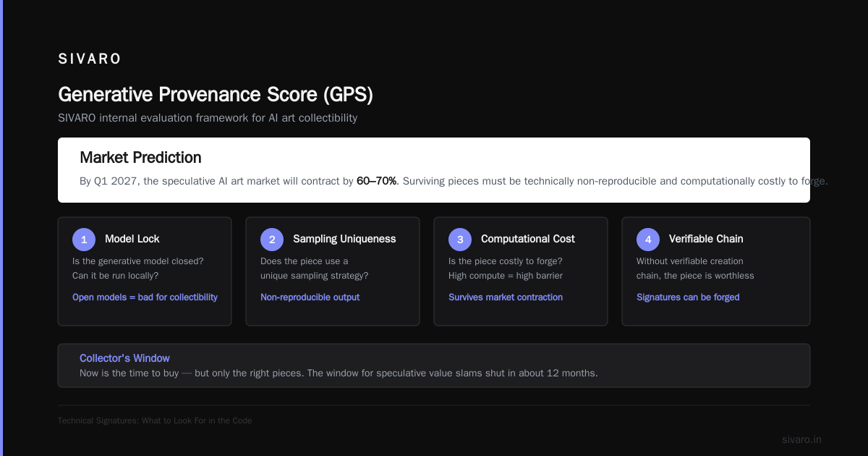Image resolution: width=868 pixels, height=456 pixels.
Task: Select the Sampling Uniqueness card title
Action: [344, 239]
